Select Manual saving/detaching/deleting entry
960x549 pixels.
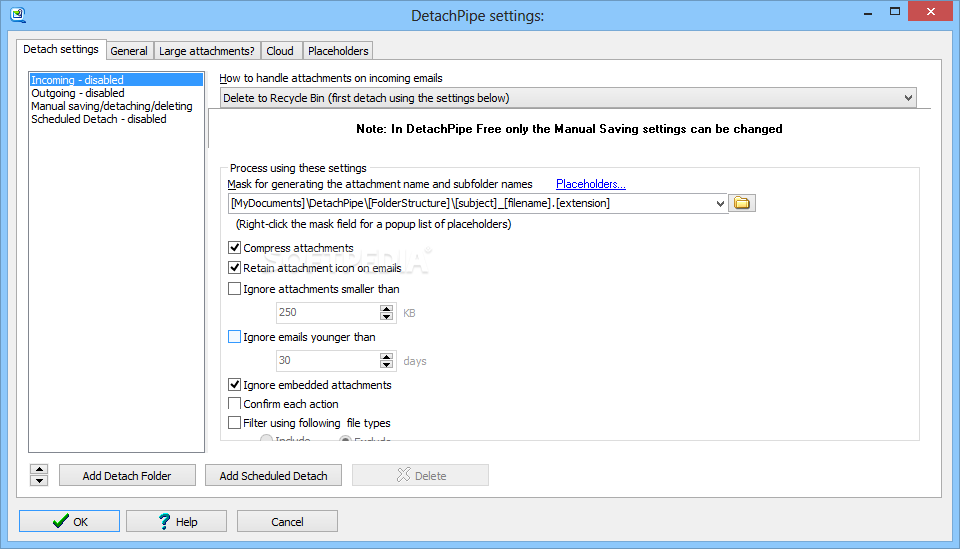pos(116,106)
